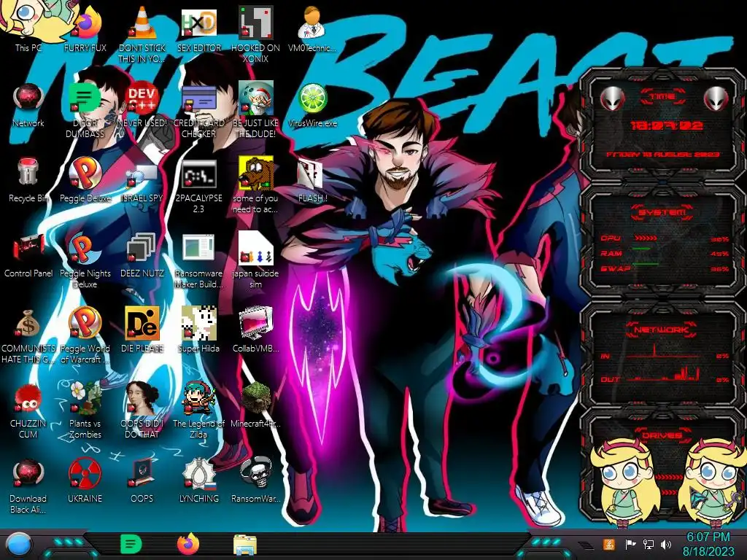Image resolution: width=747 pixels, height=560 pixels.
Task: Click the Start orb button
Action: [x=18, y=545]
